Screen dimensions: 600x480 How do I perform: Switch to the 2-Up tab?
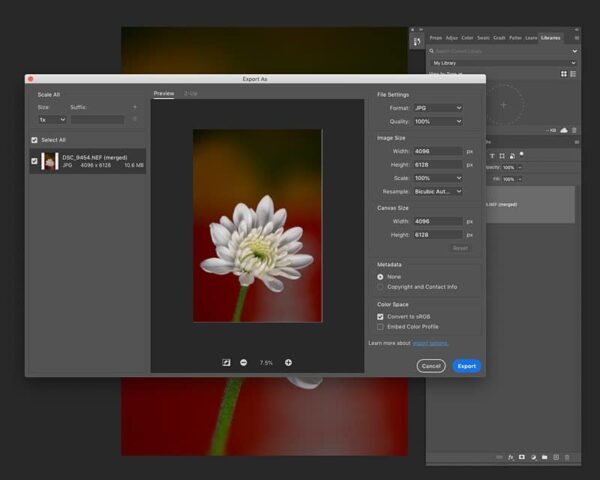coord(191,93)
